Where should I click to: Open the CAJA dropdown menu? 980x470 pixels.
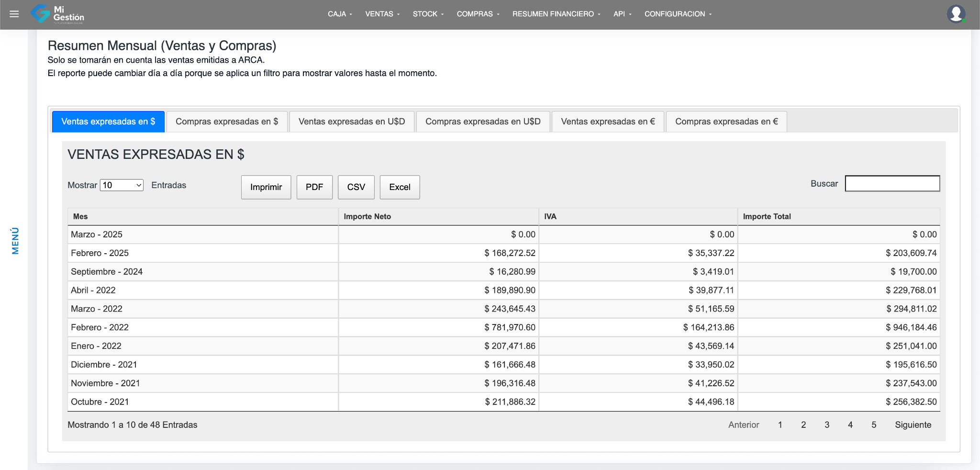(x=340, y=14)
